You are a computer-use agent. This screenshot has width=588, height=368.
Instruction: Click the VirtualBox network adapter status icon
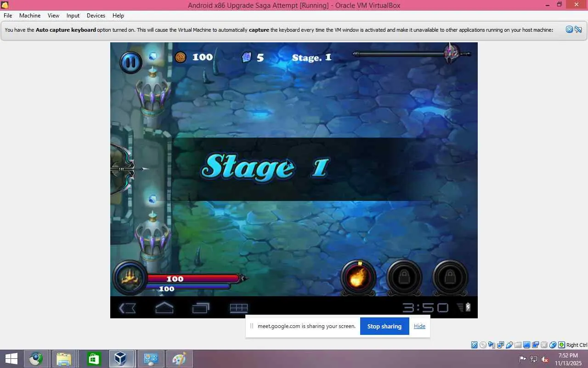click(x=500, y=345)
